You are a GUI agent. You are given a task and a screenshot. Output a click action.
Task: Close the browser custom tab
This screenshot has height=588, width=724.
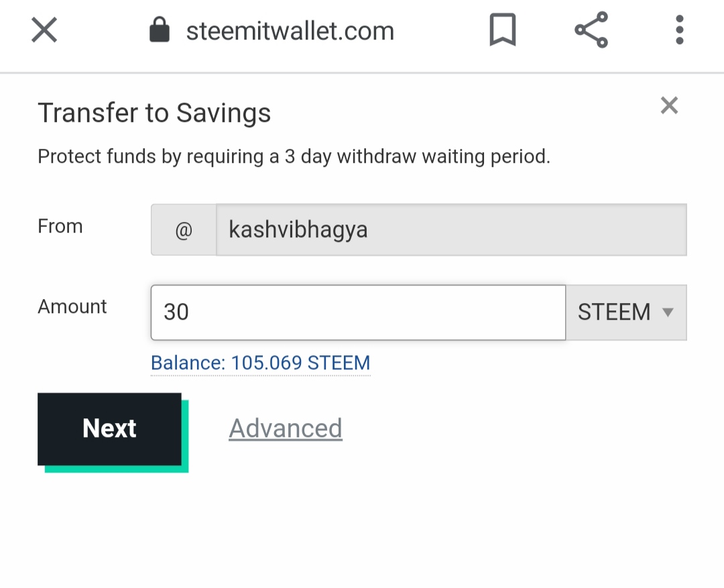pyautogui.click(x=44, y=30)
